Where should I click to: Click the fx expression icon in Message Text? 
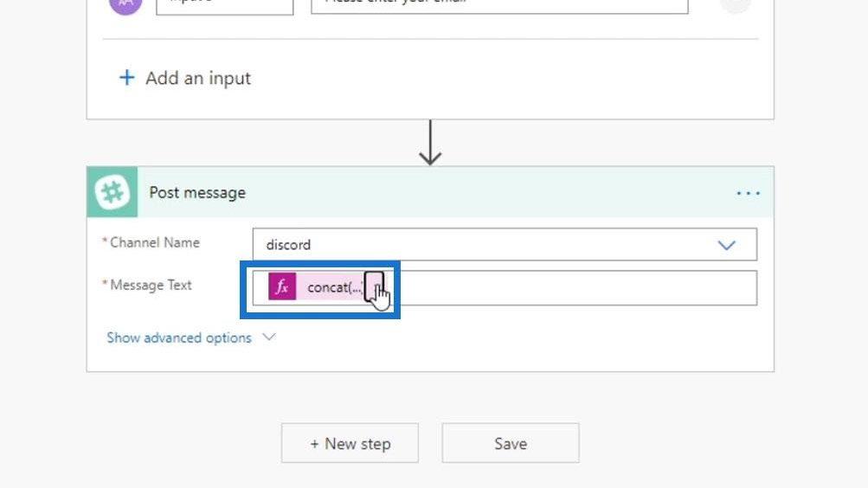pyautogui.click(x=282, y=286)
